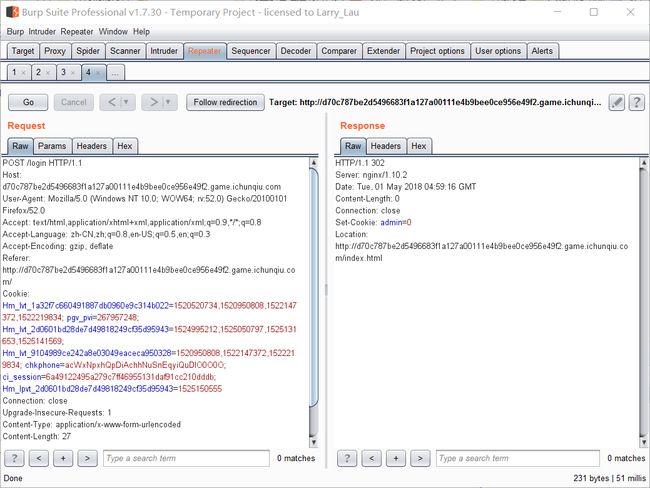Go to next match in request search
The height and width of the screenshot is (488, 650).
[87, 458]
